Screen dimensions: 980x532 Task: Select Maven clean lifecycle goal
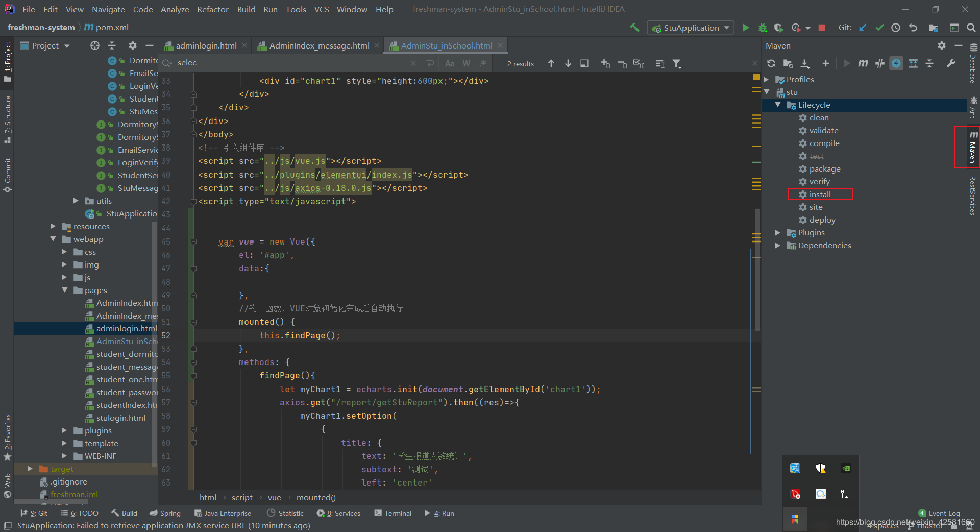pos(819,118)
